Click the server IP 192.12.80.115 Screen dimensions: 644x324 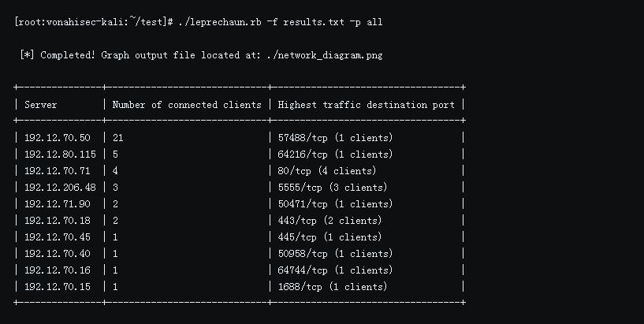coord(60,155)
